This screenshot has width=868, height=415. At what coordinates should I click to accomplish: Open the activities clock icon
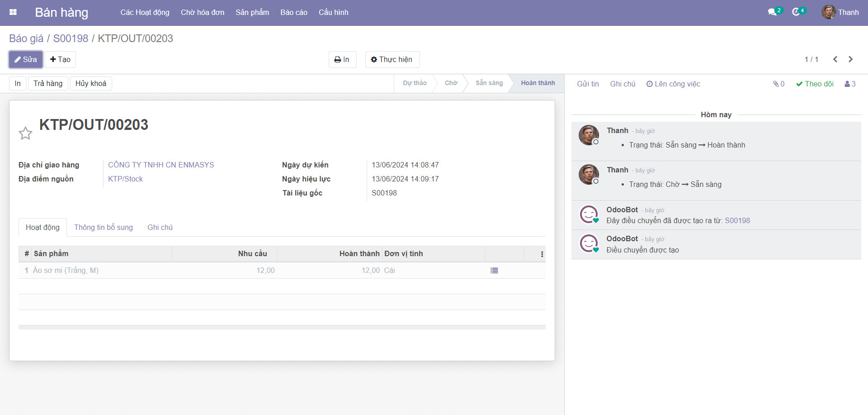pyautogui.click(x=796, y=12)
